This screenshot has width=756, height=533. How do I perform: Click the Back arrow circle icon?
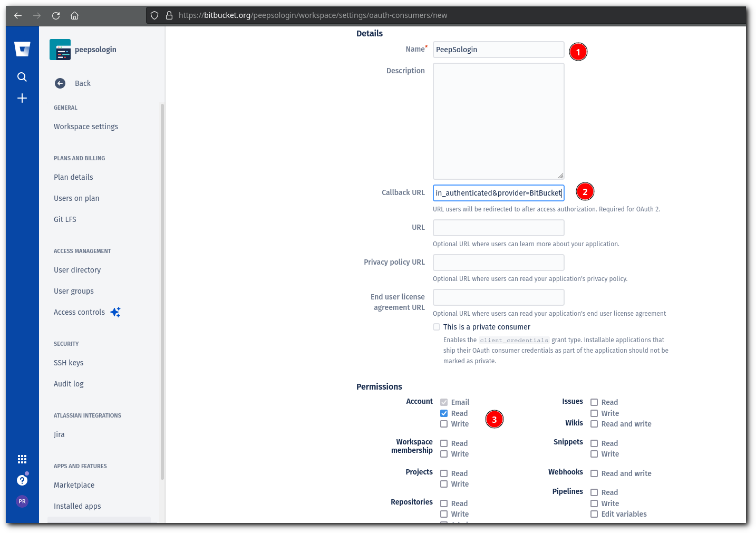point(60,83)
